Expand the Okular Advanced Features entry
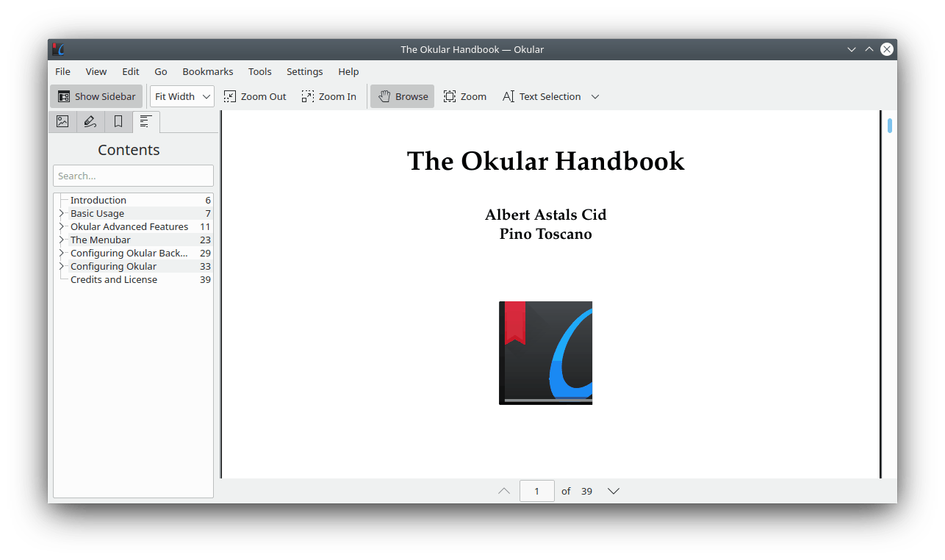This screenshot has width=945, height=560. [62, 227]
